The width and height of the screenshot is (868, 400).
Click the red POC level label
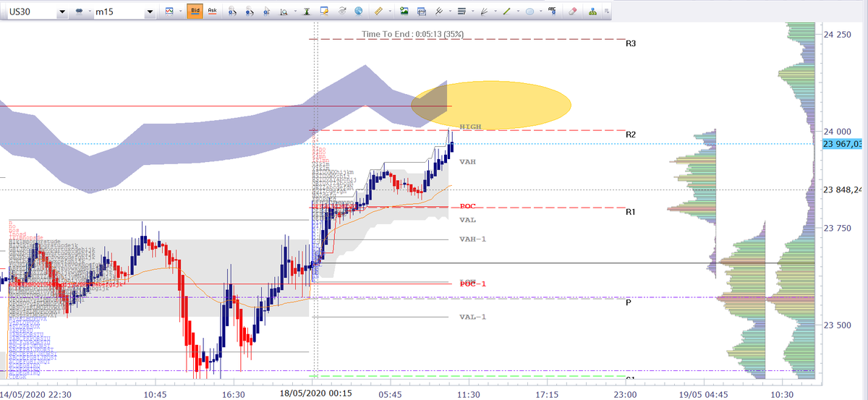coord(467,206)
